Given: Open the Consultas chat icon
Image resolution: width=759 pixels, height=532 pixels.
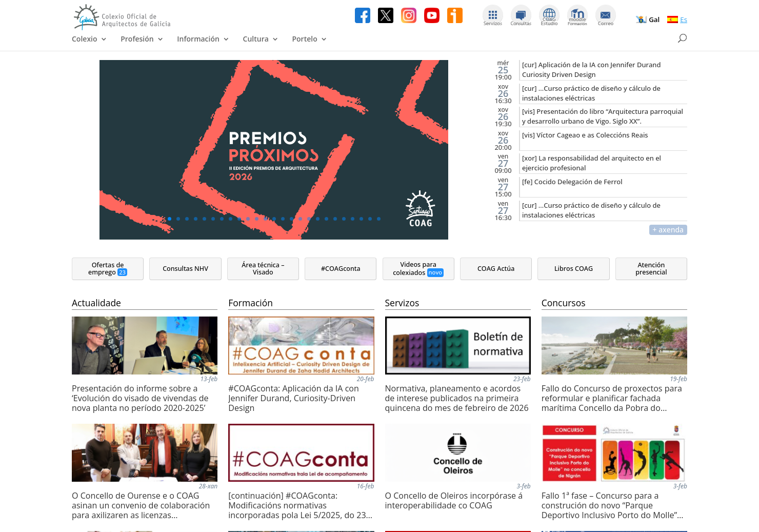Looking at the screenshot, I should pyautogui.click(x=521, y=15).
